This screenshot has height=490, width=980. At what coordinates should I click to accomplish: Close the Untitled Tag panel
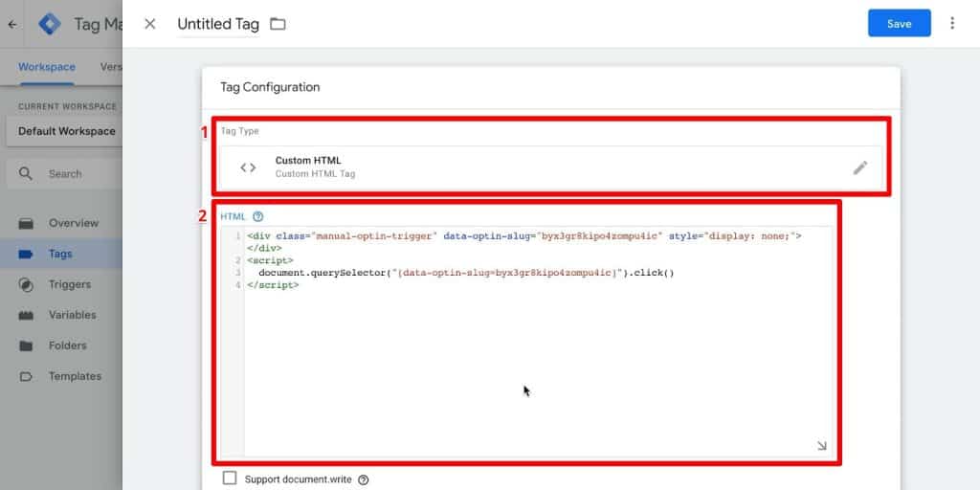tap(150, 24)
